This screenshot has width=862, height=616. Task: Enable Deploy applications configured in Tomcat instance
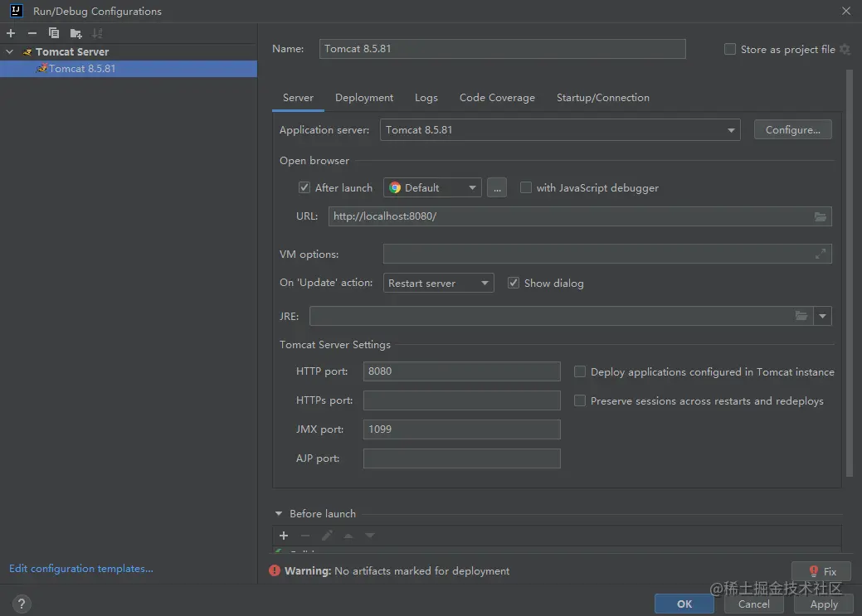579,372
